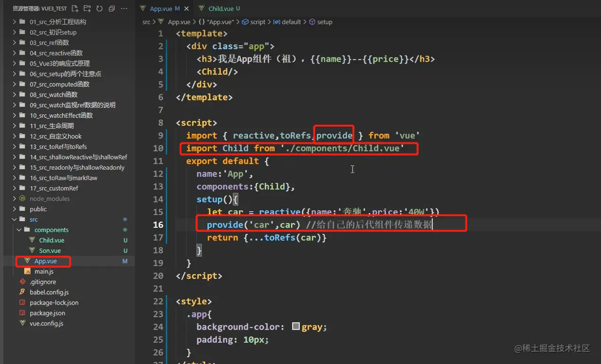Open the 15_src_readonly与shallowReadonly folder
The image size is (601, 364).
(x=77, y=167)
